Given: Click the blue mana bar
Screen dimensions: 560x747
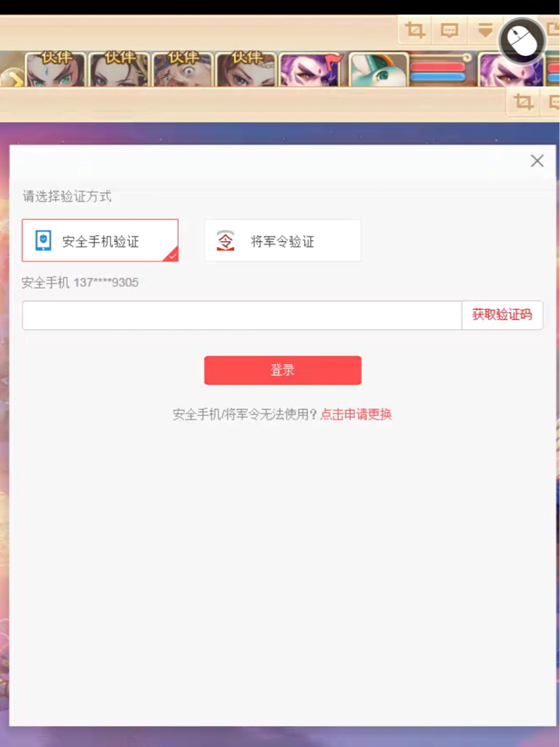Looking at the screenshot, I should (438, 77).
